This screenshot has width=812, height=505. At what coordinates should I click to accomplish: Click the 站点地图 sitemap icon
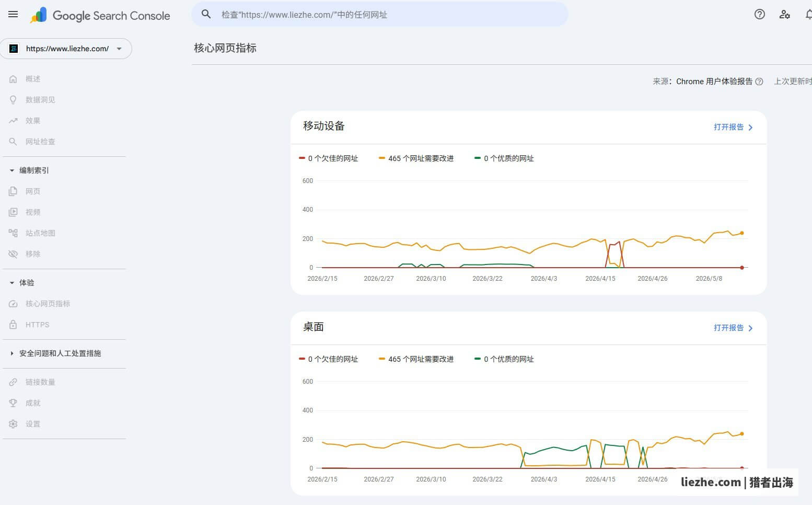(13, 233)
